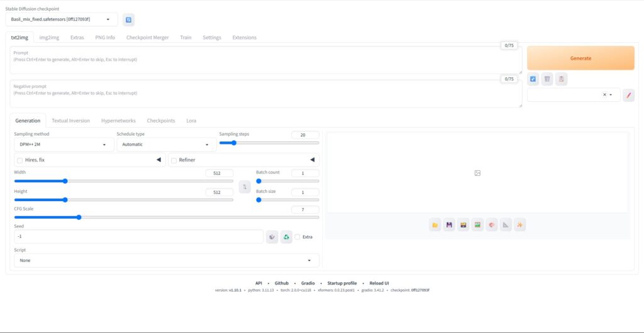Viewport: 644px width, 333px height.
Task: Open the edit styles pencil icon
Action: [628, 95]
